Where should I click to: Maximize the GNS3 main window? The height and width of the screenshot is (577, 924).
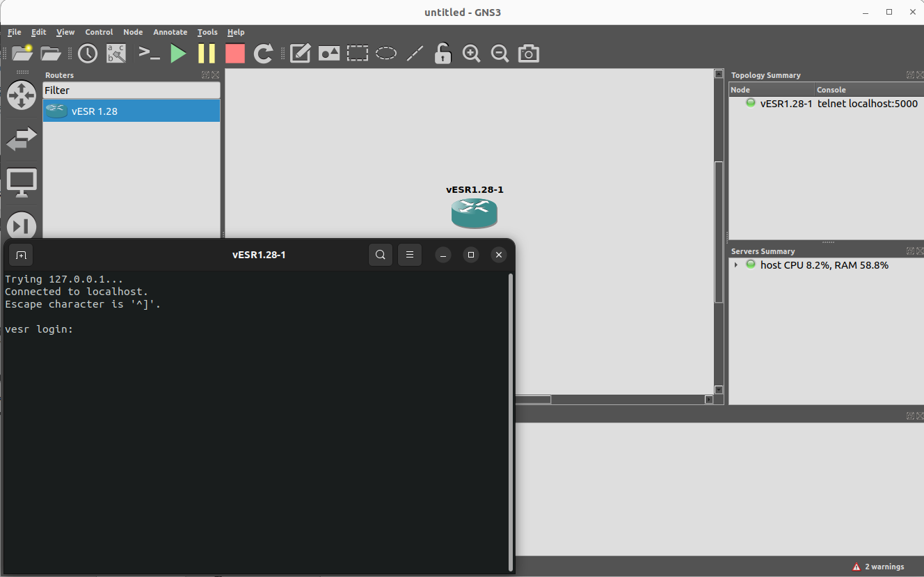pyautogui.click(x=889, y=12)
